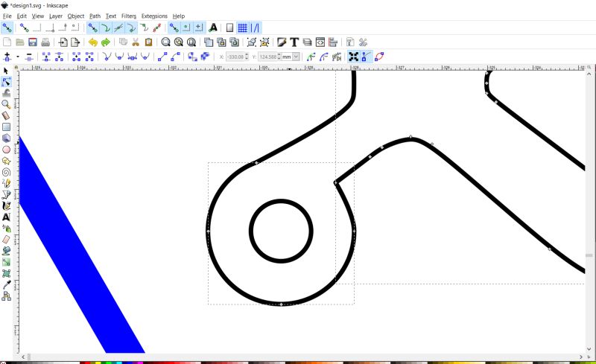Toggle snap to page border button
The width and height of the screenshot is (596, 364).
tap(229, 28)
